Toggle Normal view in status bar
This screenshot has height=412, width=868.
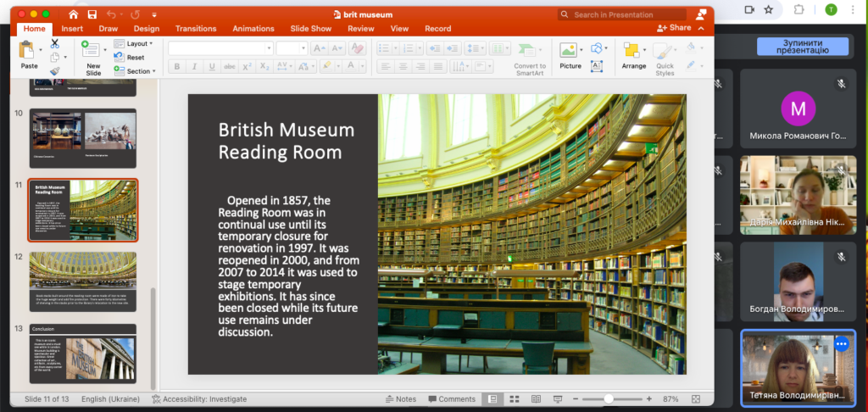pos(492,398)
